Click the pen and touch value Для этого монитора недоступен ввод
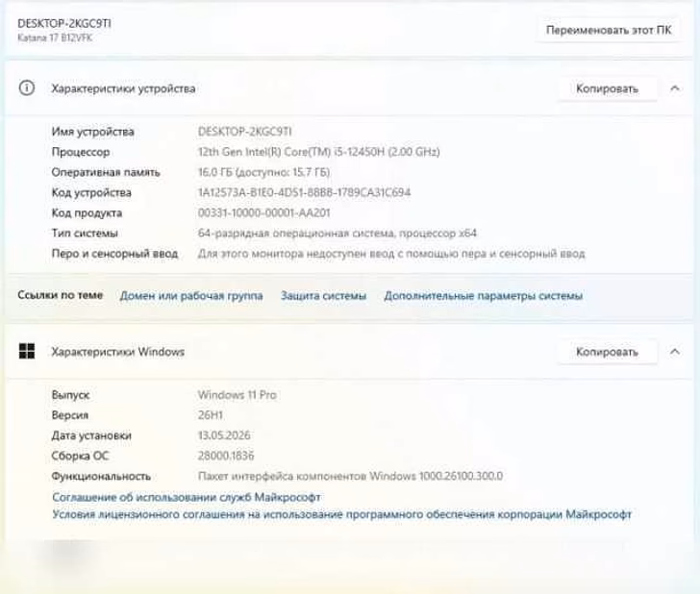This screenshot has width=700, height=594. coord(391,254)
